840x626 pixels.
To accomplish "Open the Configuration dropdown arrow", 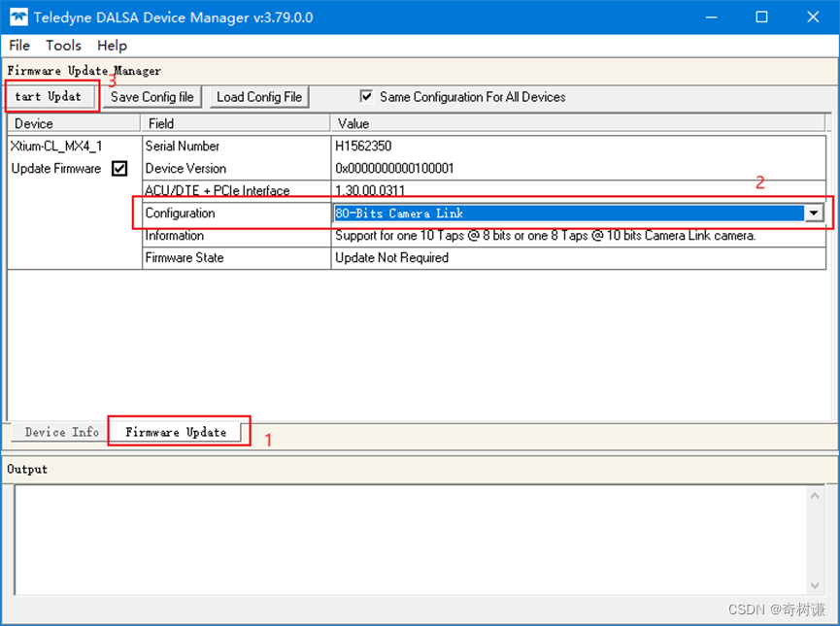I will (x=815, y=213).
